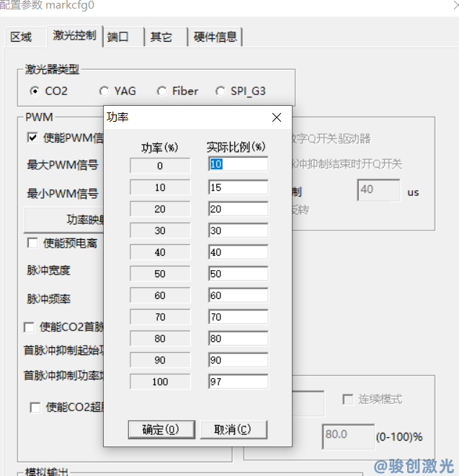The image size is (459, 476).
Task: Edit actual ratio field for power 80
Action: pos(239,338)
